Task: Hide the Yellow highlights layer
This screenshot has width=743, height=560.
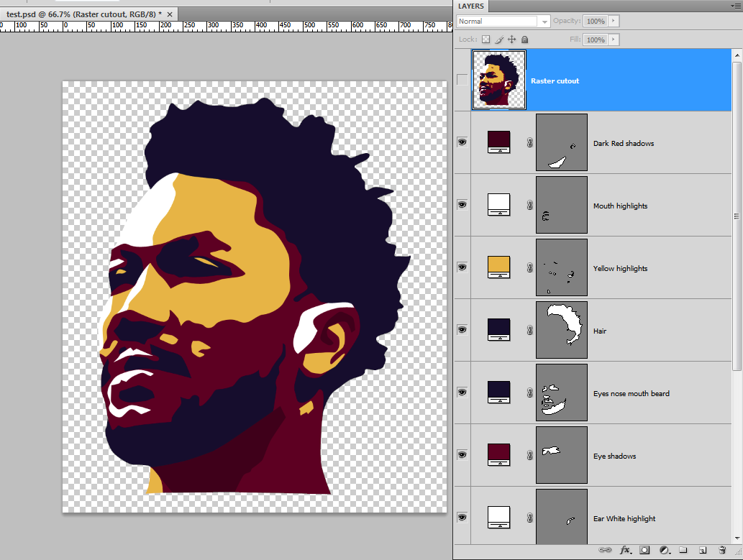Action: click(462, 267)
